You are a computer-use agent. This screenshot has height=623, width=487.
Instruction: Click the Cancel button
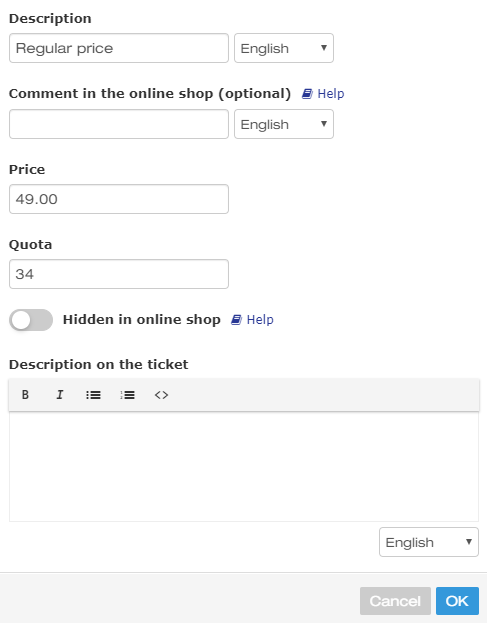pos(395,601)
